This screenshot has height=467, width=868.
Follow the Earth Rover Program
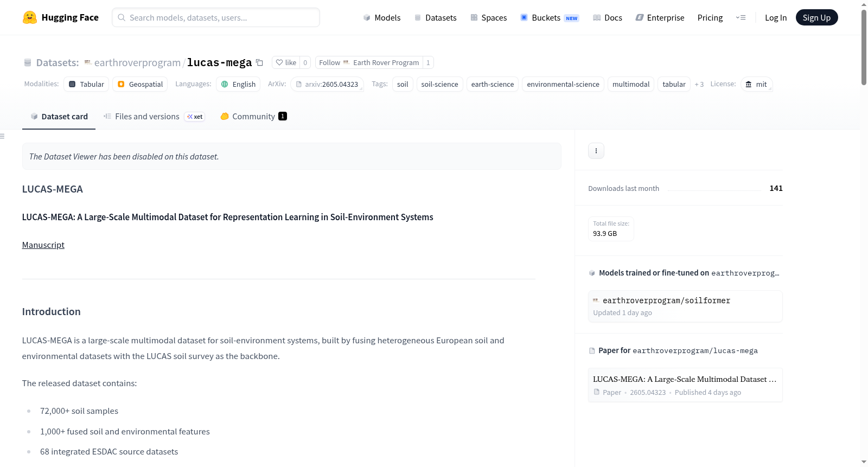[369, 62]
